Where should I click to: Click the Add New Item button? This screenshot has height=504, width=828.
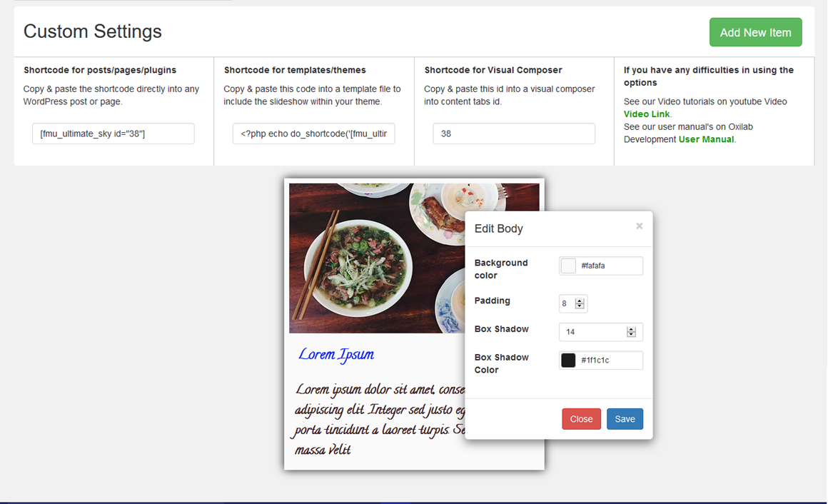coord(755,32)
